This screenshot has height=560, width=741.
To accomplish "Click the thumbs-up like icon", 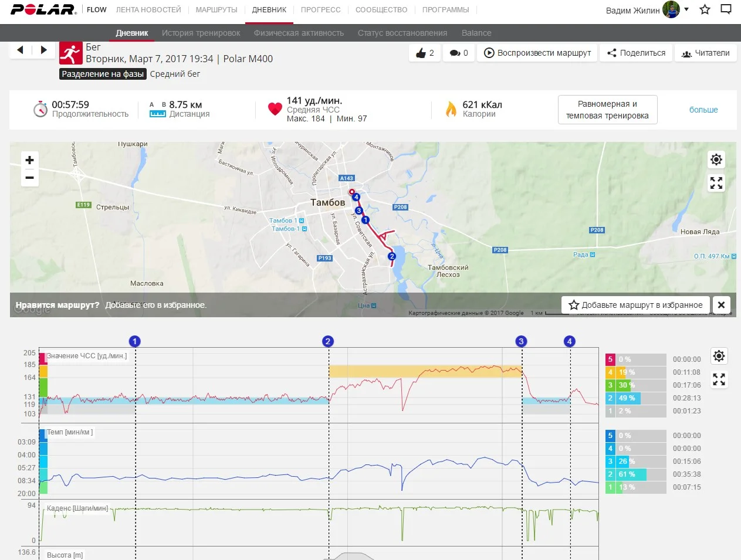I will [421, 53].
